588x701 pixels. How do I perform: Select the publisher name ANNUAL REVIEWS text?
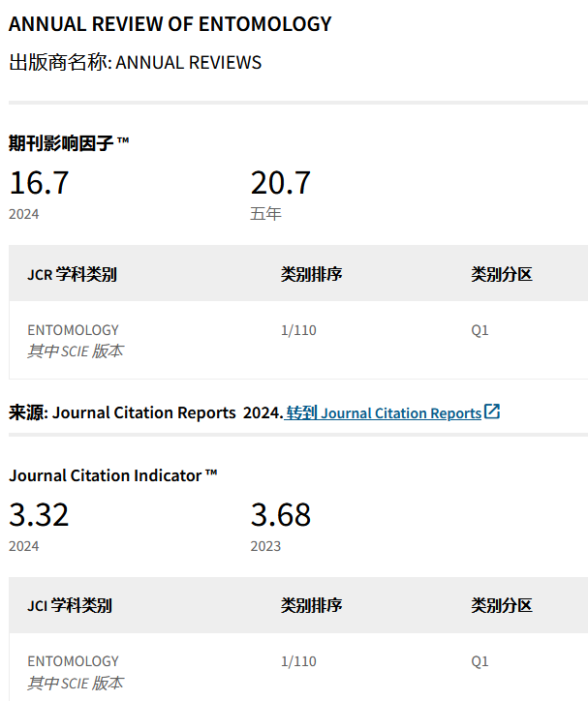point(189,63)
